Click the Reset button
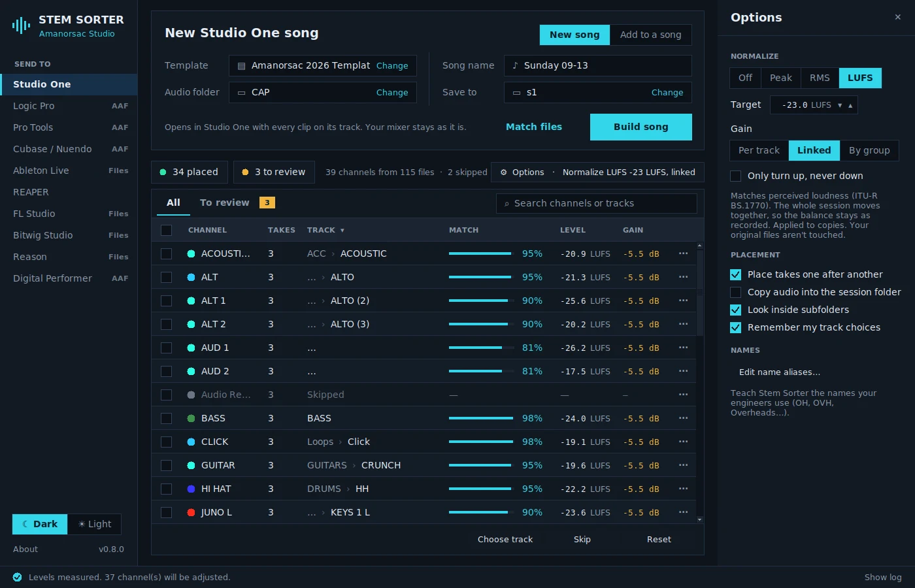The image size is (915, 588). (659, 540)
